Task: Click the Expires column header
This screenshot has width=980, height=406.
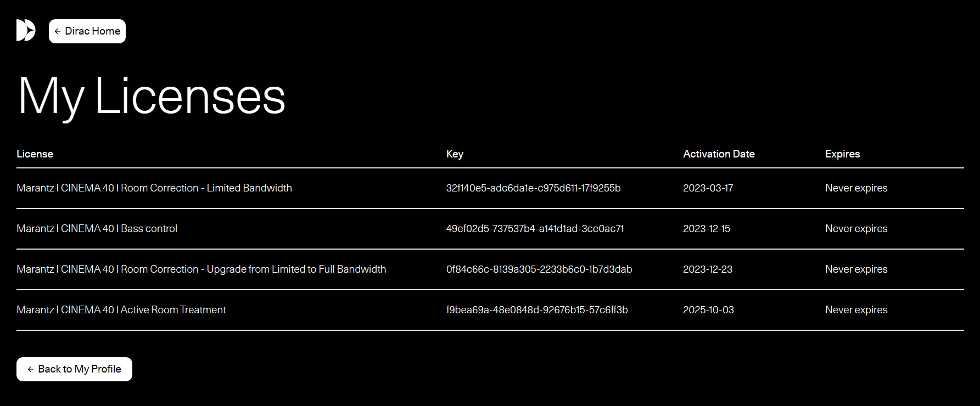Action: [842, 154]
